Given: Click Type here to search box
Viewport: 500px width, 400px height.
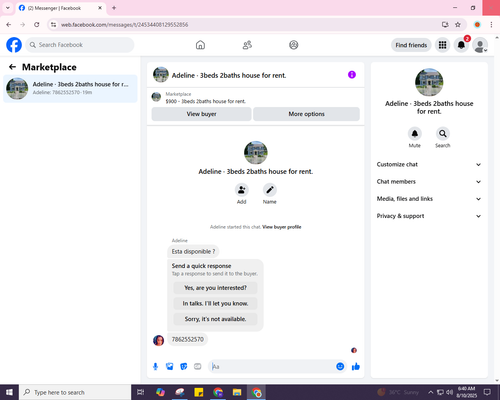Looking at the screenshot, I should (75, 392).
